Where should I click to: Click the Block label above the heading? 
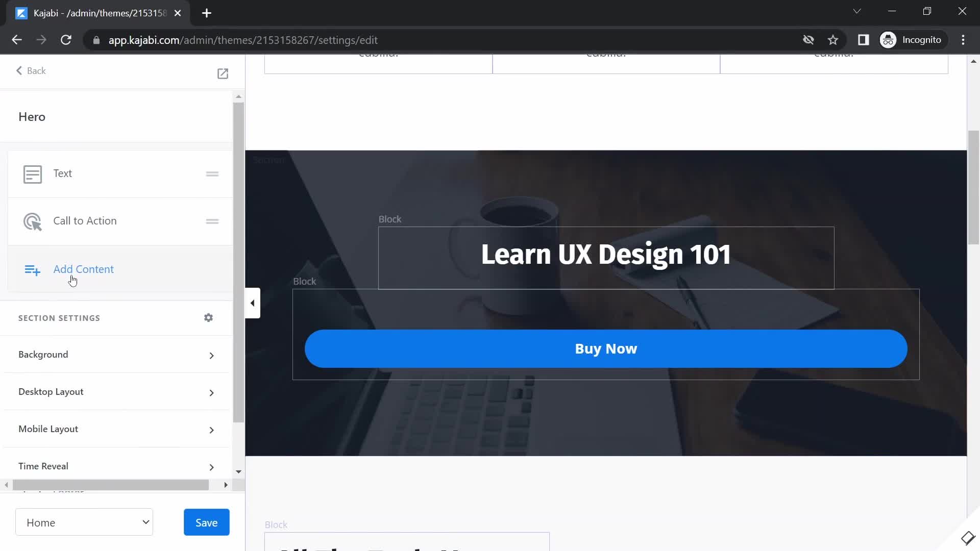(x=390, y=219)
